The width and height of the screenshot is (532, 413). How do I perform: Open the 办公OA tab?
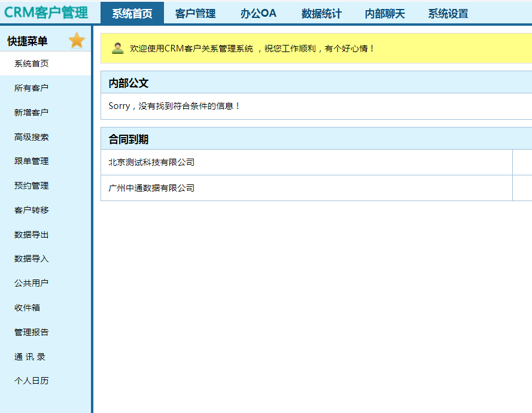[259, 13]
